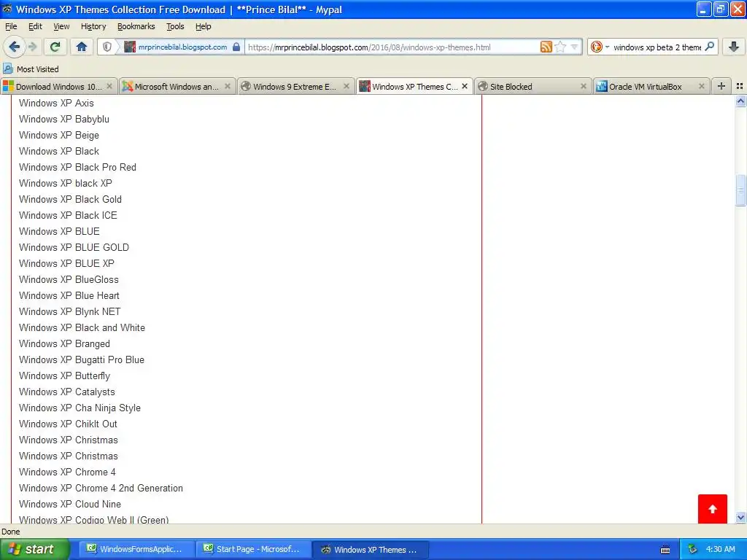
Task: Open the RSS feed subscribe icon
Action: point(546,47)
